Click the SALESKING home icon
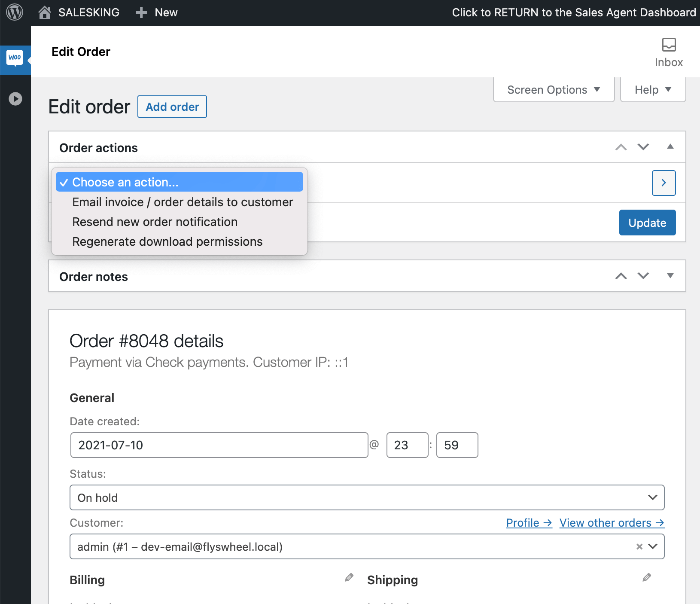The width and height of the screenshot is (700, 604). click(x=44, y=12)
